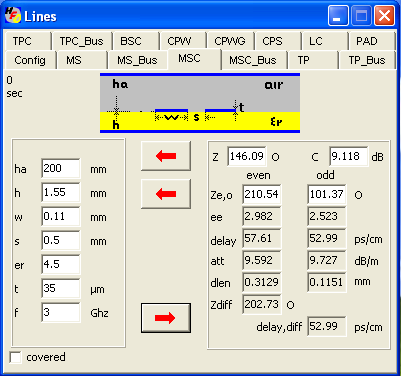Click the even dlen value 0.3129
Image resolution: width=401 pixels, height=376 pixels.
point(262,282)
